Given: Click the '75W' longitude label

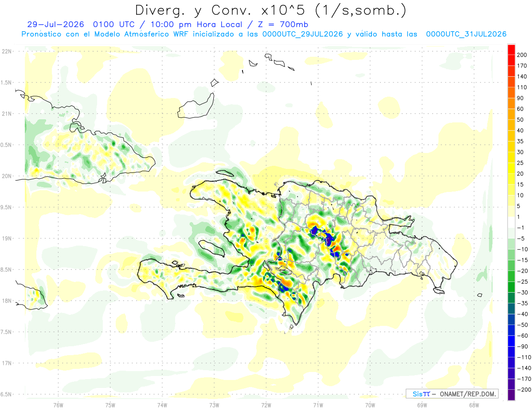Looking at the screenshot, I should (110, 405).
